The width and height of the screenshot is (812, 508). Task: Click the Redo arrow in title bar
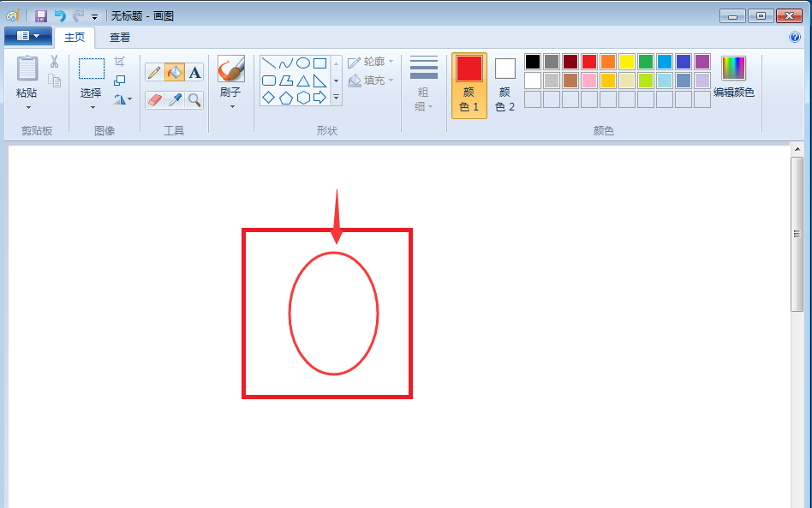78,16
